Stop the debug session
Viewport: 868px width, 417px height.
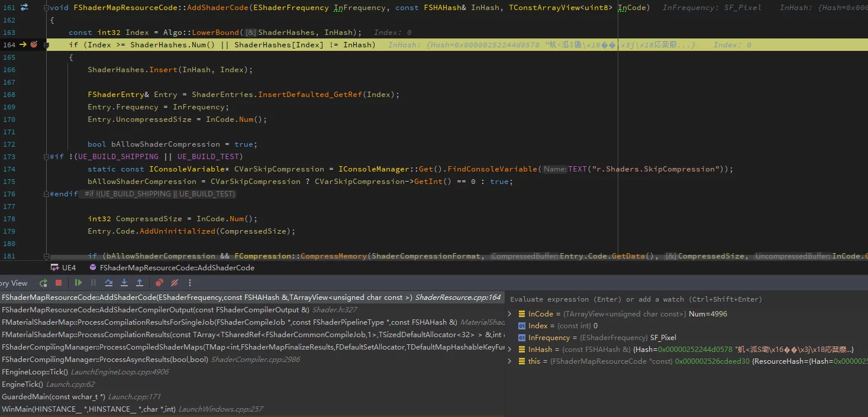[x=59, y=283]
